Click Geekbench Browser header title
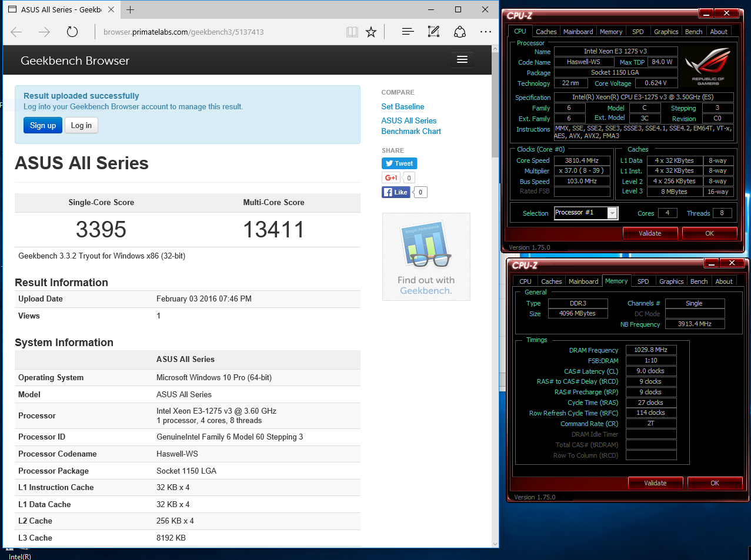The width and height of the screenshot is (751, 560). click(75, 61)
